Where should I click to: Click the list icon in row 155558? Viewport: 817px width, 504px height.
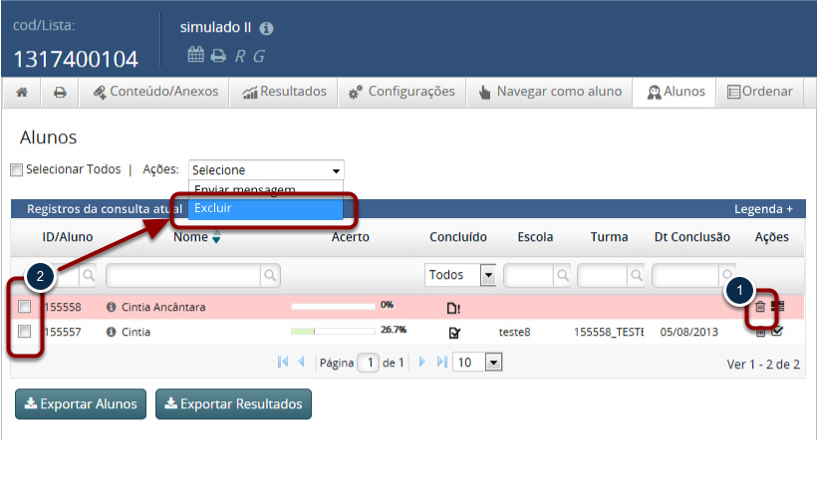point(778,306)
